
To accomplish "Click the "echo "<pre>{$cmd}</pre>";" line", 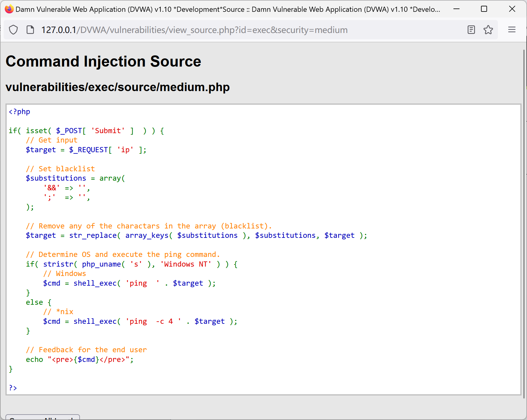I will point(80,359).
